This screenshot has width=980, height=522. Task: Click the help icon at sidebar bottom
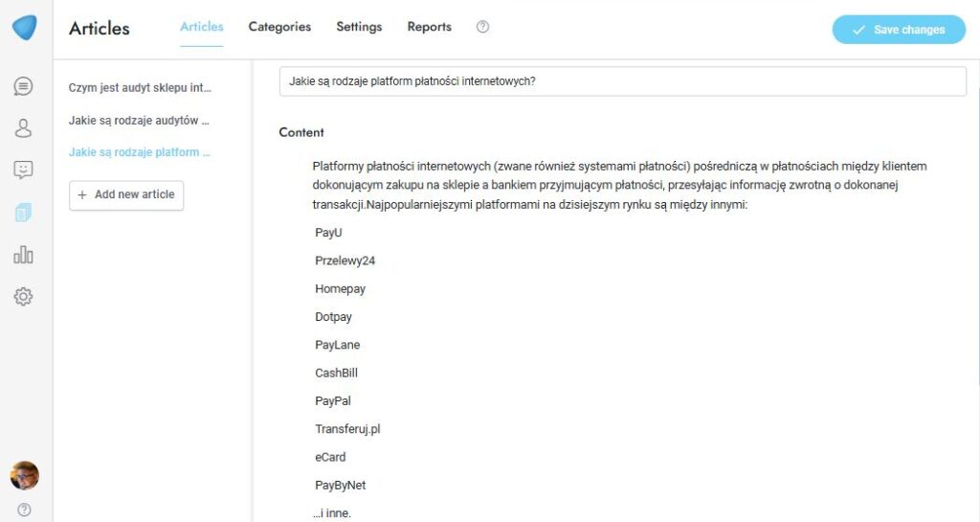click(x=24, y=510)
